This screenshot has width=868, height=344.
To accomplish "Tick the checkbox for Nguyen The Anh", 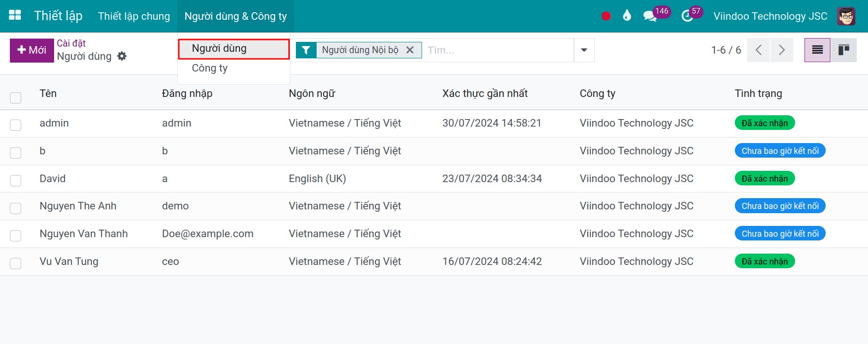I will pyautogui.click(x=16, y=208).
